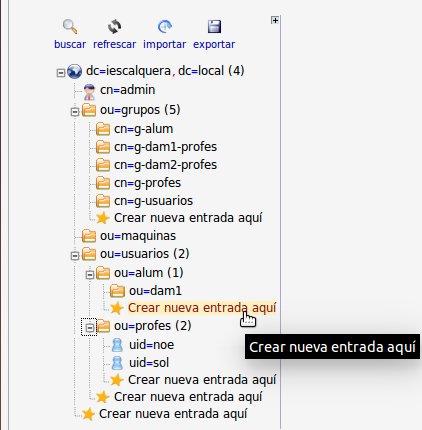The width and height of the screenshot is (422, 430).
Task: Click Crear nueva entrada aquí under ou=grupos
Action: [x=188, y=218]
